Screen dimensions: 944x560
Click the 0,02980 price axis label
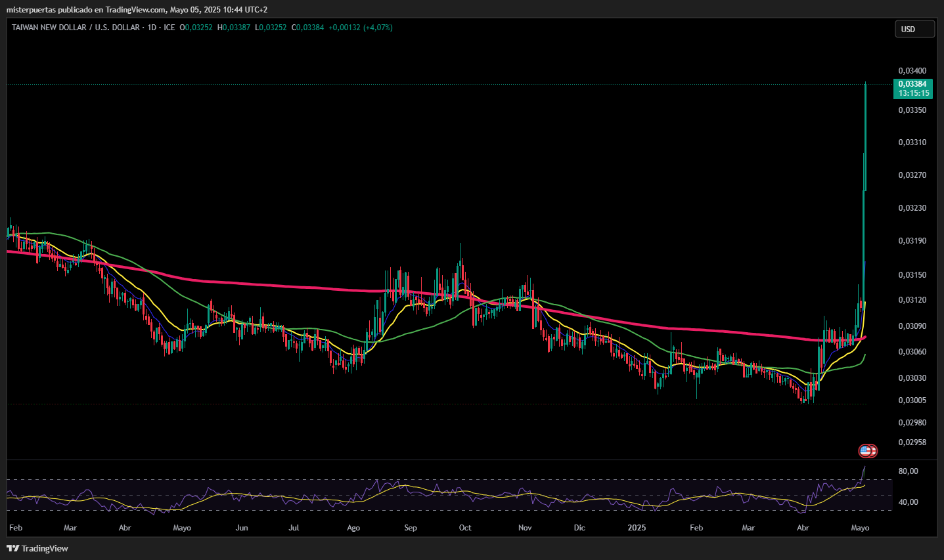click(912, 423)
